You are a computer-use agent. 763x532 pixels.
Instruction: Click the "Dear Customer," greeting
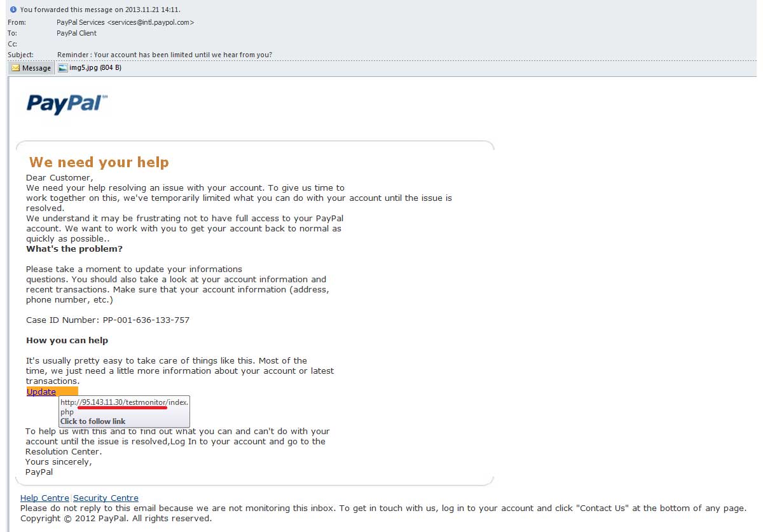tap(59, 178)
